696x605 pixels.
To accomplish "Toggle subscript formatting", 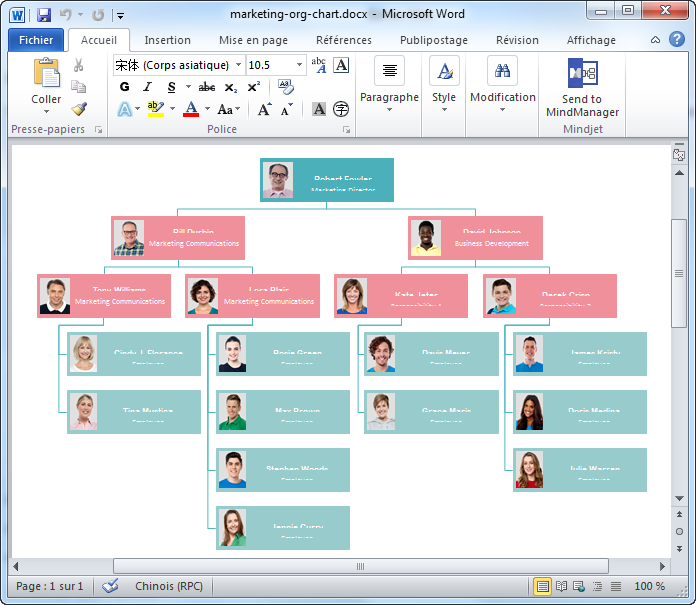I will click(230, 87).
